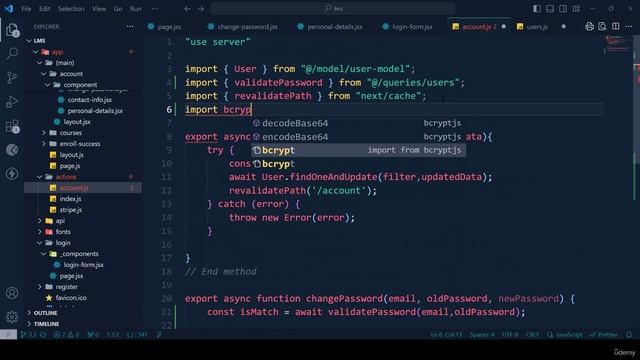This screenshot has width=640, height=360.
Task: Click the Prettier status bar item
Action: (x=604, y=335)
